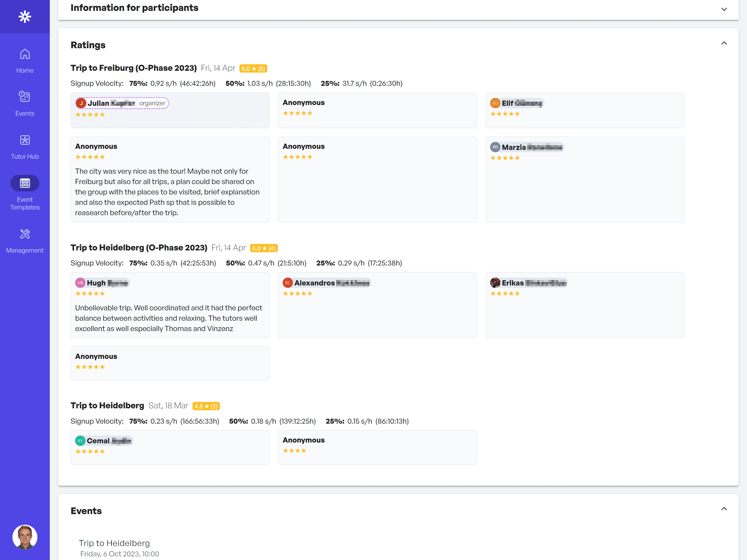Screen dimensions: 747x560
Task: Click the 4.5 star rating badge
Action: pos(206,406)
